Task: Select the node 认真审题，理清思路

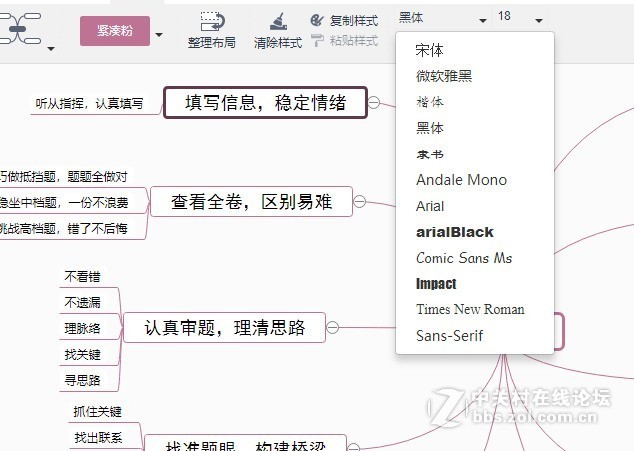Action: [224, 328]
